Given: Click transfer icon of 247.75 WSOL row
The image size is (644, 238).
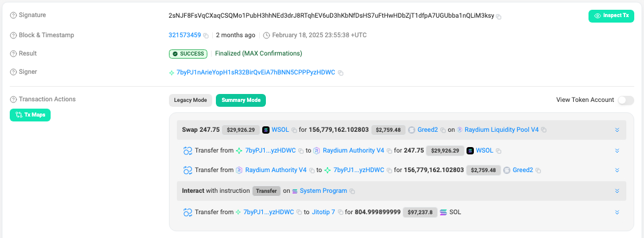Looking at the screenshot, I should click(x=188, y=151).
